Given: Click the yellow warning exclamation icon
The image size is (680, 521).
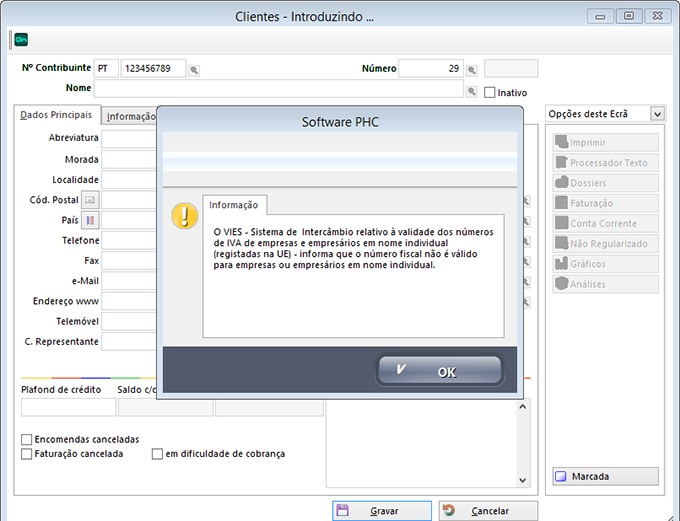Looking at the screenshot, I should click(x=185, y=216).
